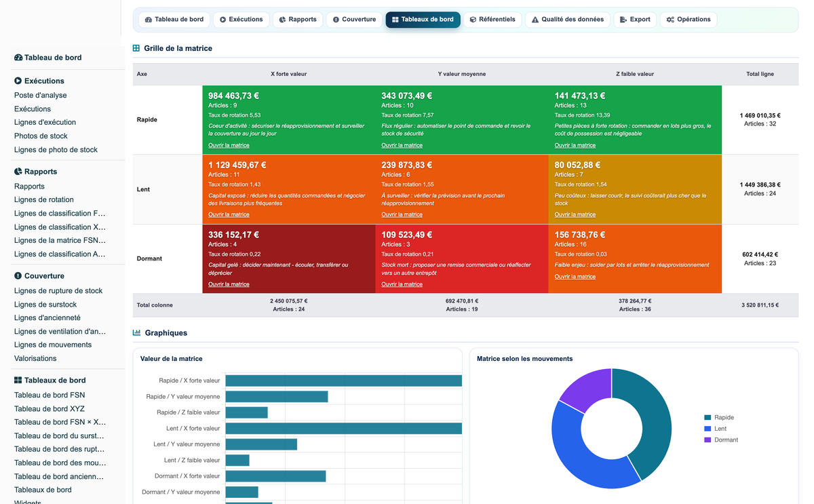
Task: Select the active Tableaux de bord tab
Action: (x=423, y=20)
